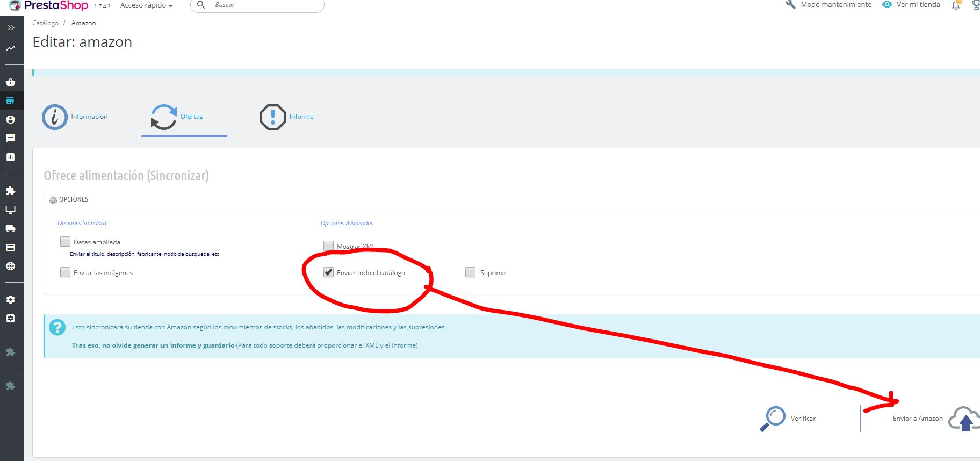This screenshot has width=980, height=461.
Task: Click the 'Esto sincronizará su tienda' message
Action: coord(258,327)
